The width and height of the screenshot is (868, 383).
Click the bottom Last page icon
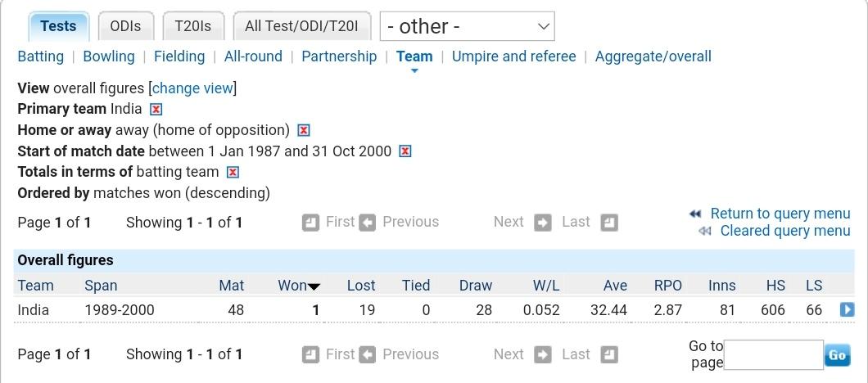click(x=609, y=355)
